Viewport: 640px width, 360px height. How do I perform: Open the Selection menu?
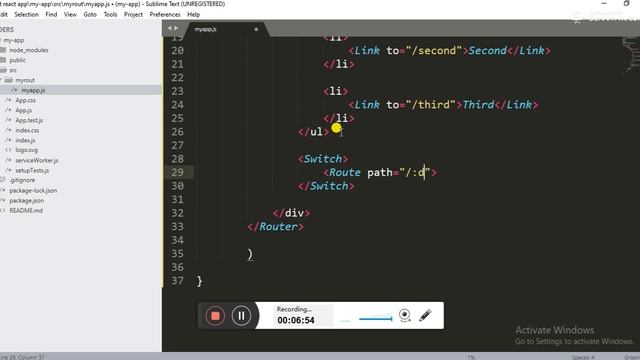point(26,14)
